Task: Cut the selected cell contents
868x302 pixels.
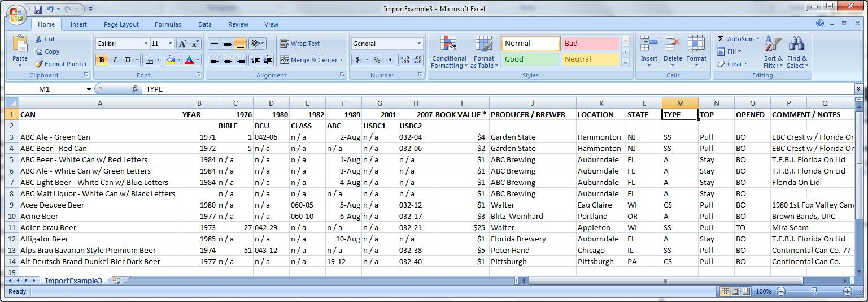Action: (x=45, y=39)
